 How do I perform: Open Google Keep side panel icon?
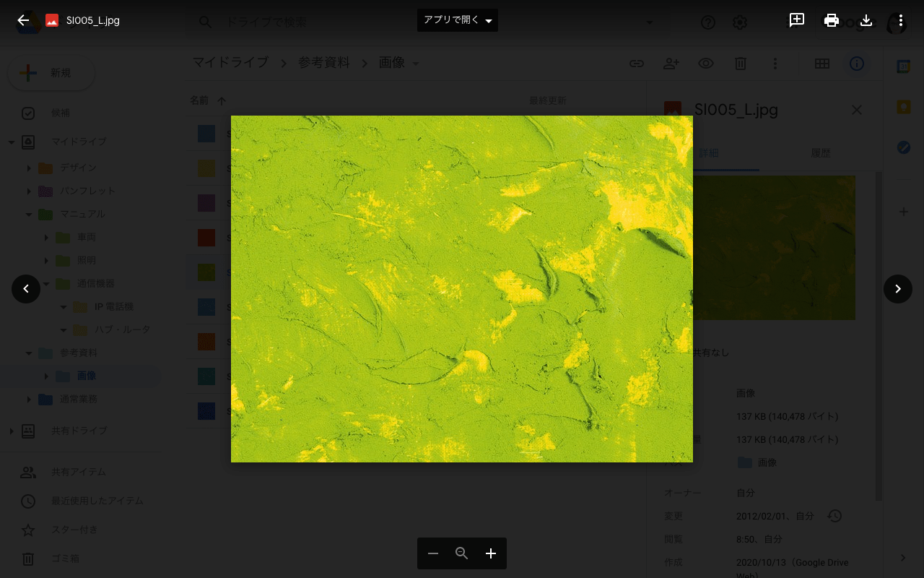coord(904,107)
